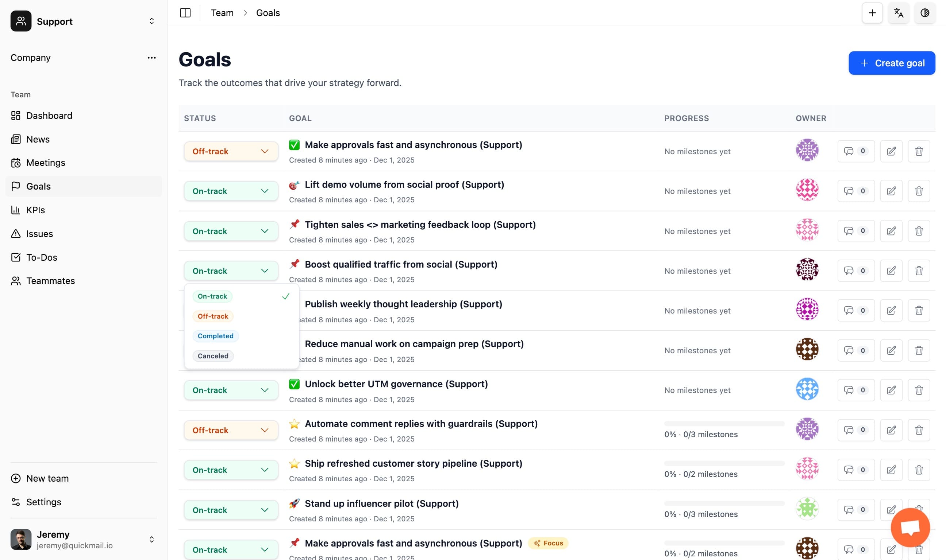Click the Create goal button
This screenshot has width=946, height=560.
tap(891, 63)
